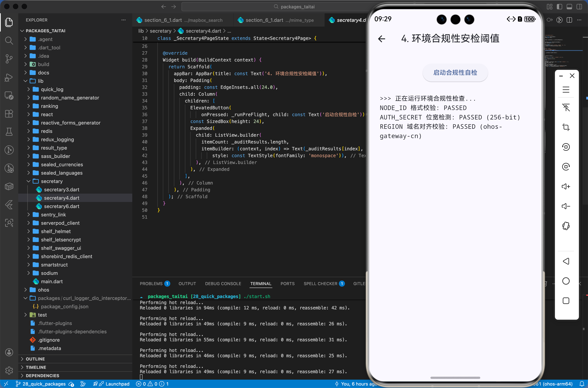Toggle the bottom panel layout button

coord(569,7)
